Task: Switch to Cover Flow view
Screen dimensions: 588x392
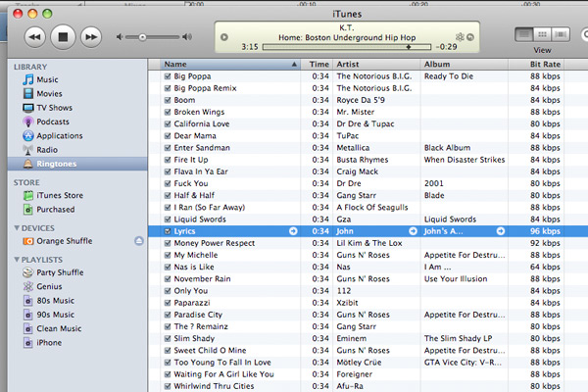Action: coord(561,34)
